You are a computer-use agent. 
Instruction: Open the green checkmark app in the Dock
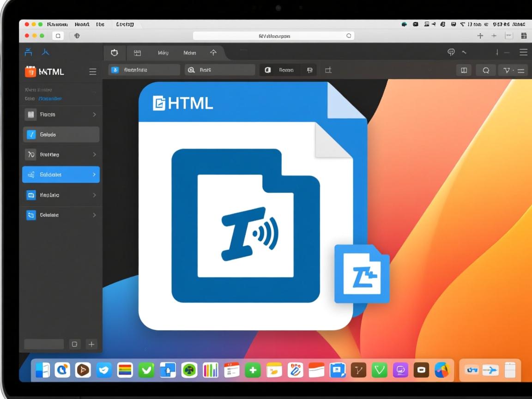click(146, 370)
